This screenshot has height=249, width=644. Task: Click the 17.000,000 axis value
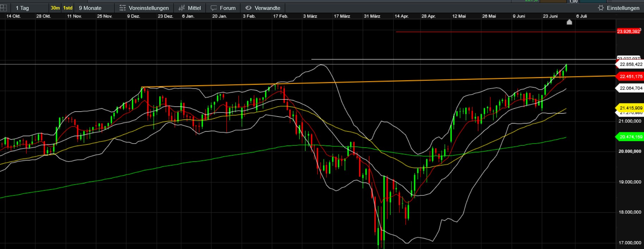coord(630,243)
